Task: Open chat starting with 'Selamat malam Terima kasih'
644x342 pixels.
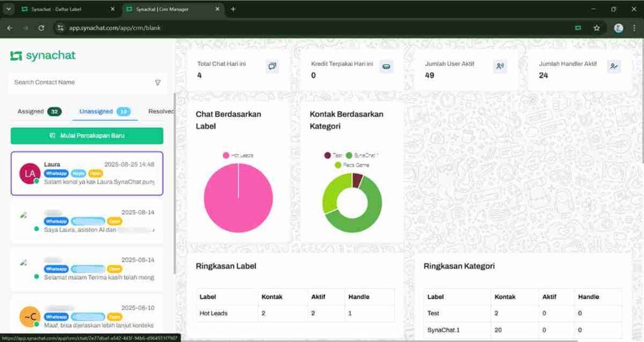Action: 87,269
